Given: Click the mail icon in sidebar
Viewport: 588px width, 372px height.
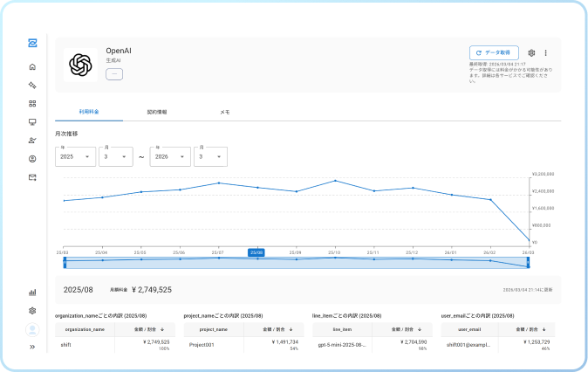Looking at the screenshot, I should click(32, 177).
